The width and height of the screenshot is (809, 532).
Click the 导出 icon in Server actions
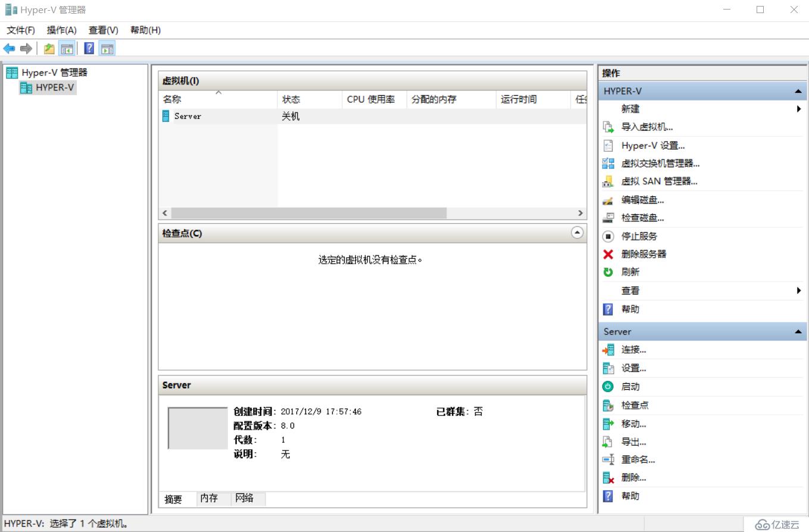608,442
